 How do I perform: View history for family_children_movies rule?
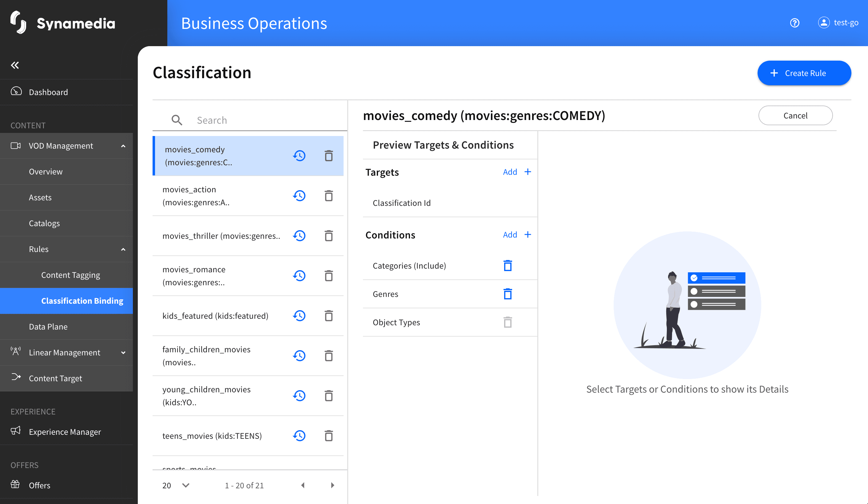pos(299,355)
